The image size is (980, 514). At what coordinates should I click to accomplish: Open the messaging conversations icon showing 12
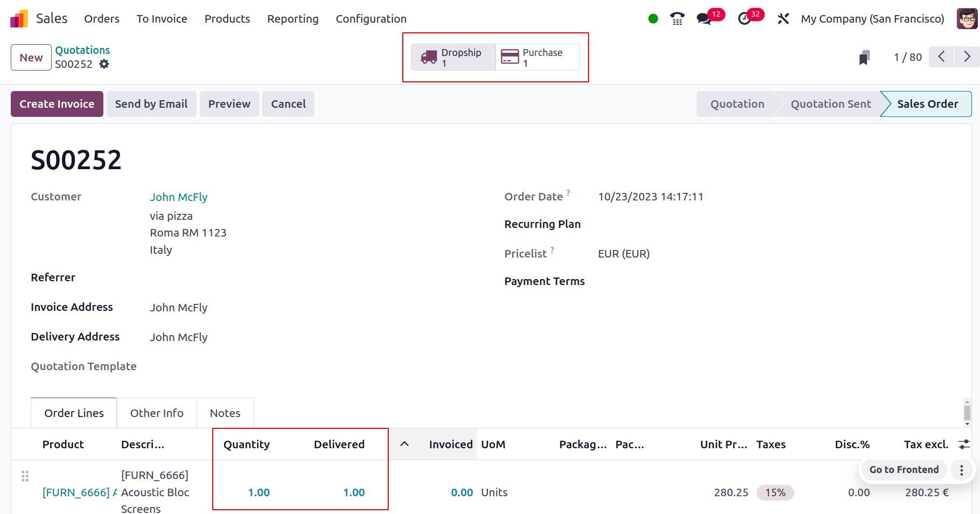tap(703, 18)
